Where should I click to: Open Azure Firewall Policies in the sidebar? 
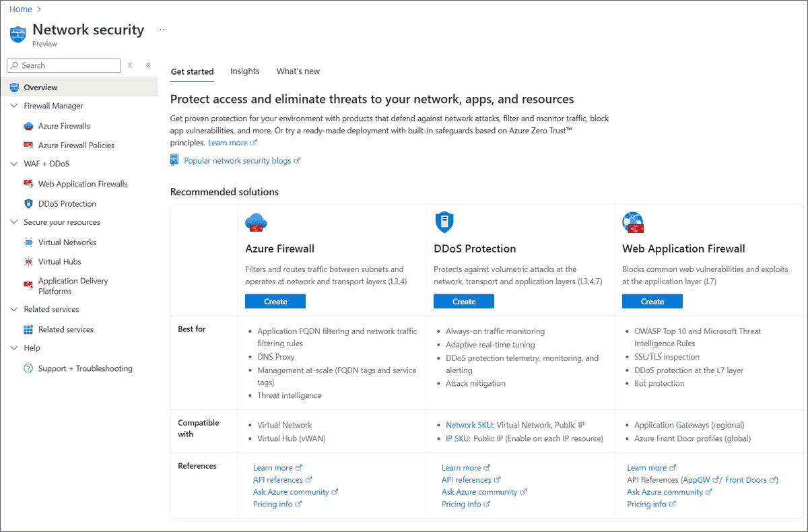[x=76, y=145]
